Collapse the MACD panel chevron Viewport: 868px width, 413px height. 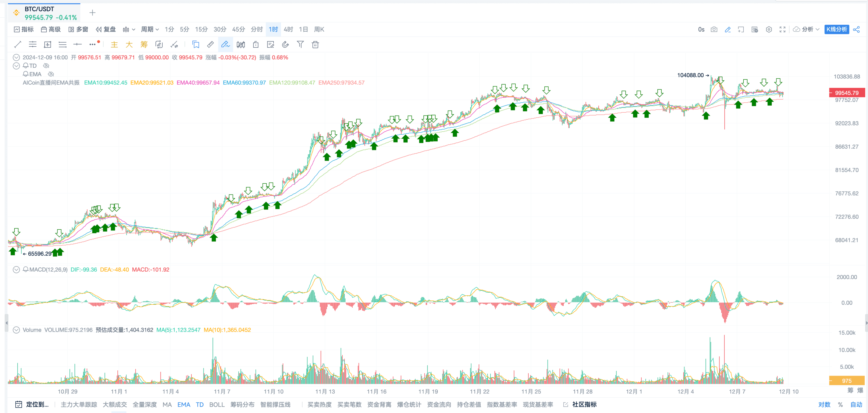point(16,269)
